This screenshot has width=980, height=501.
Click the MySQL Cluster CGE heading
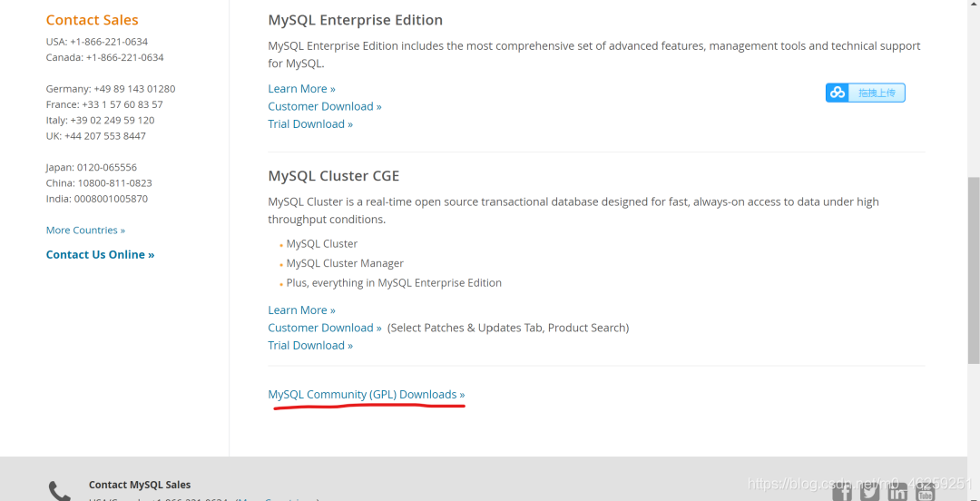(x=334, y=176)
